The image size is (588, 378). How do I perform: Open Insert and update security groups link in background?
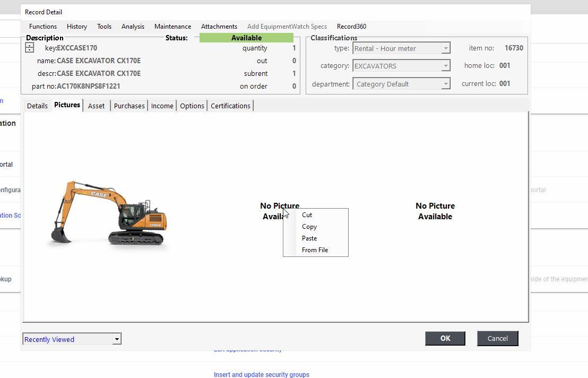[x=262, y=374]
